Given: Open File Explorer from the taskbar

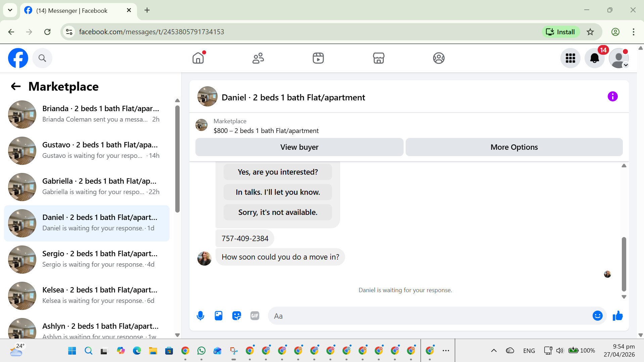Looking at the screenshot, I should [x=153, y=351].
